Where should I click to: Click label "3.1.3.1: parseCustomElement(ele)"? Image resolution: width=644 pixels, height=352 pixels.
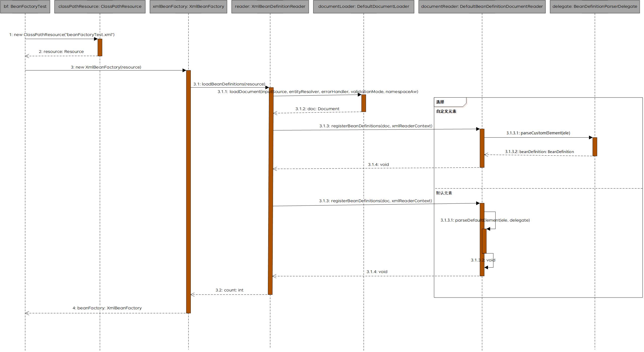(538, 133)
